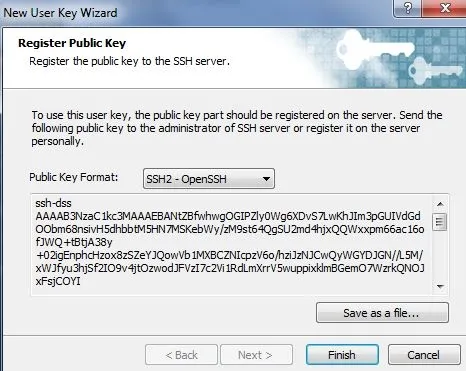Click the ssh-dss line in key text

tap(53, 203)
